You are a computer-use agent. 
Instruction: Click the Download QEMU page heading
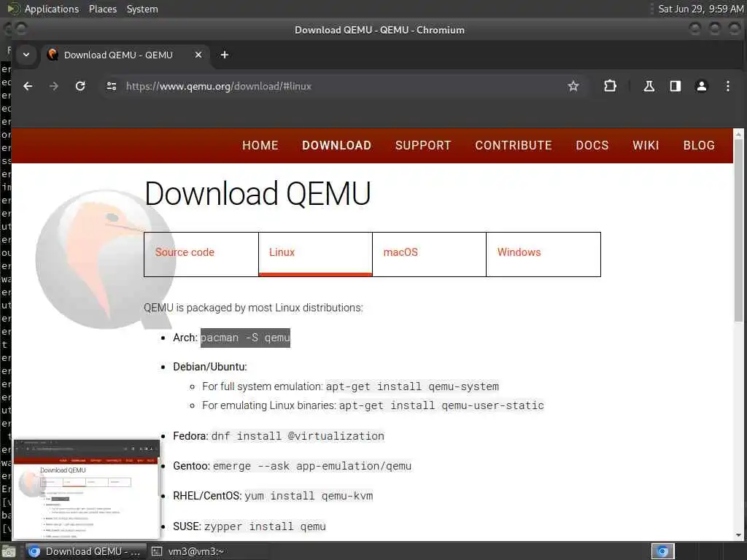point(258,193)
